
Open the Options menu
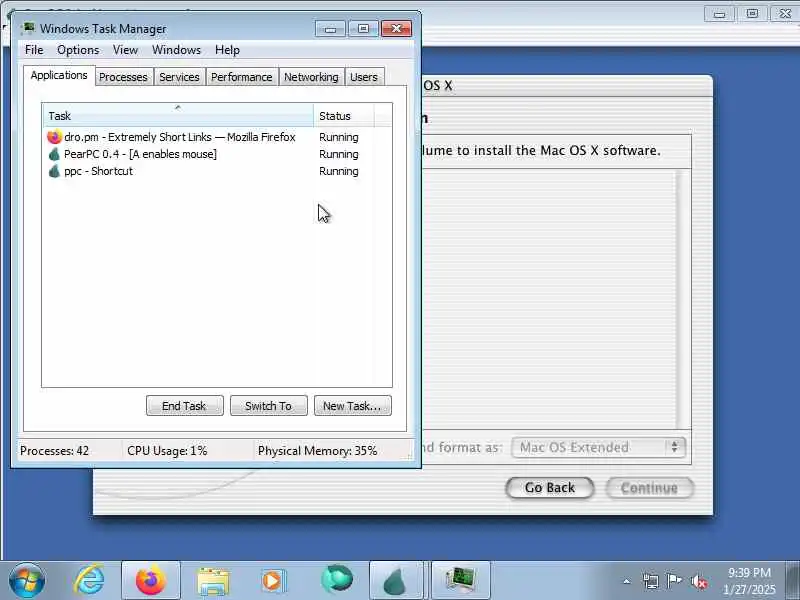[x=78, y=50]
